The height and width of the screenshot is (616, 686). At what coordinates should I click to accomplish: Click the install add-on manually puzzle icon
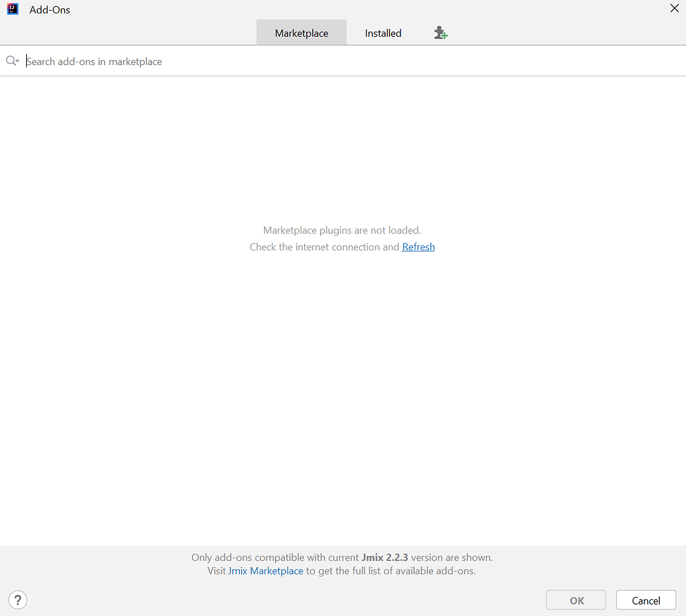(440, 32)
